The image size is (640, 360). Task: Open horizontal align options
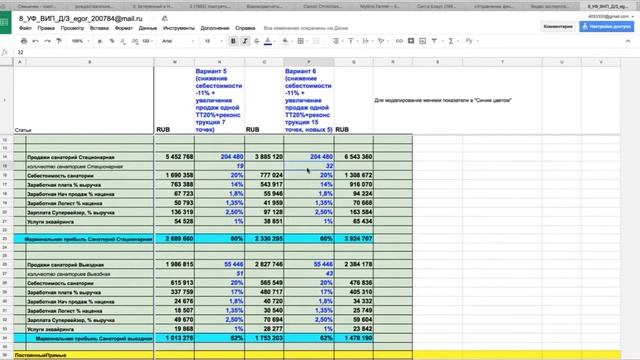click(337, 41)
